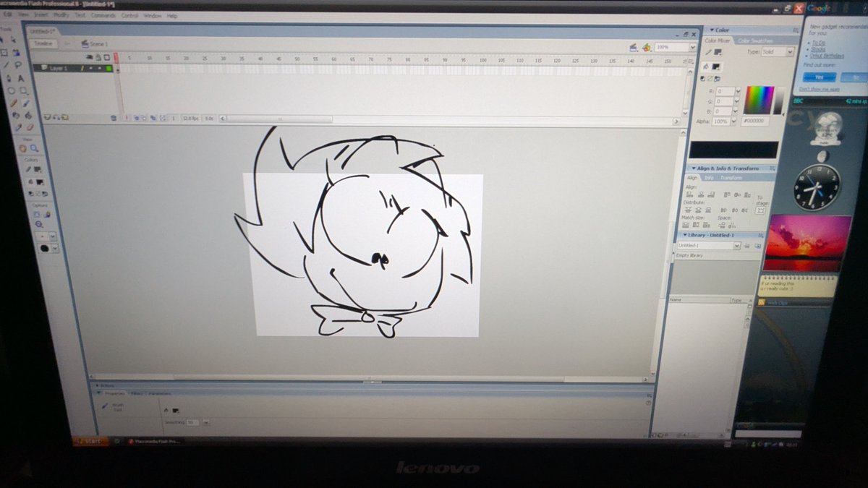Viewport: 868px width, 488px height.
Task: Toggle Layer 1 green outline square
Action: point(109,68)
